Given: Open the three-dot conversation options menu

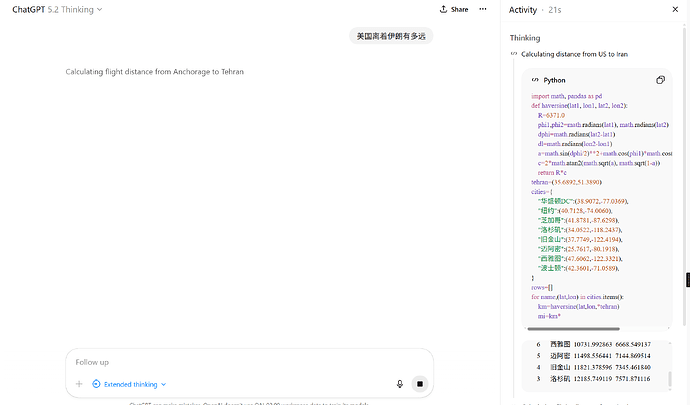Looking at the screenshot, I should (x=483, y=9).
